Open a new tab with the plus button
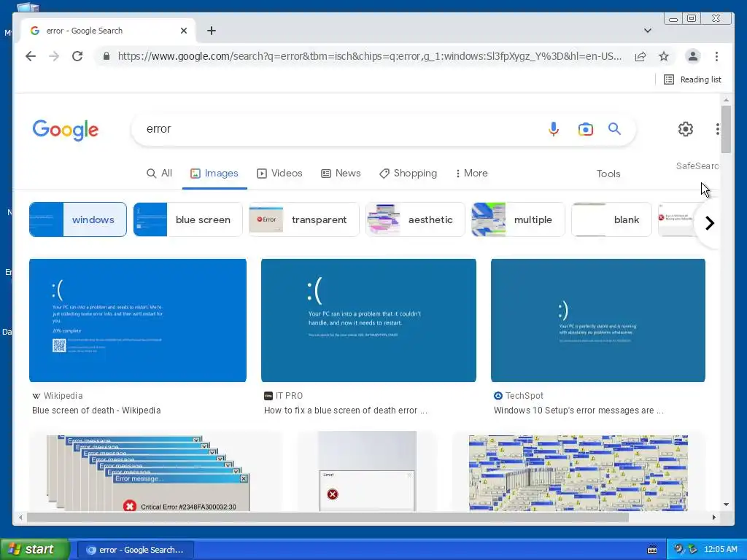 coord(212,31)
